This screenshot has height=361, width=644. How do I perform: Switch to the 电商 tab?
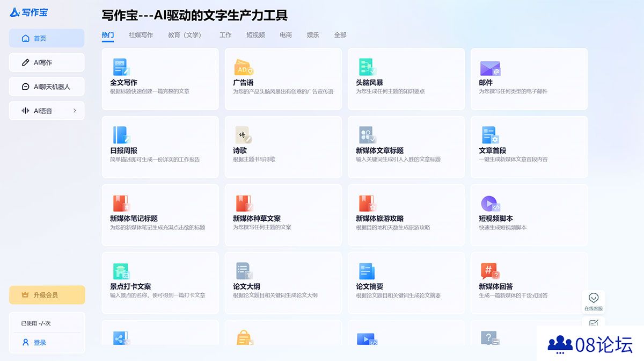coord(286,35)
